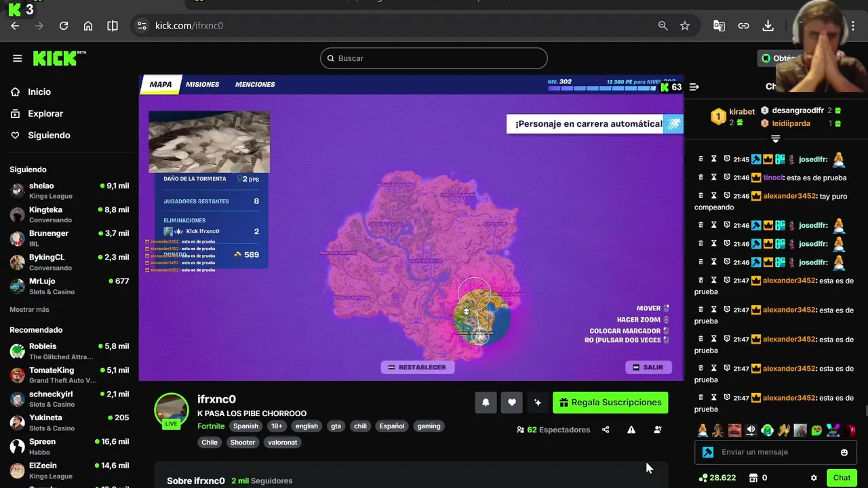The image size is (868, 488).
Task: Report stream using warning triangle icon
Action: 631,430
